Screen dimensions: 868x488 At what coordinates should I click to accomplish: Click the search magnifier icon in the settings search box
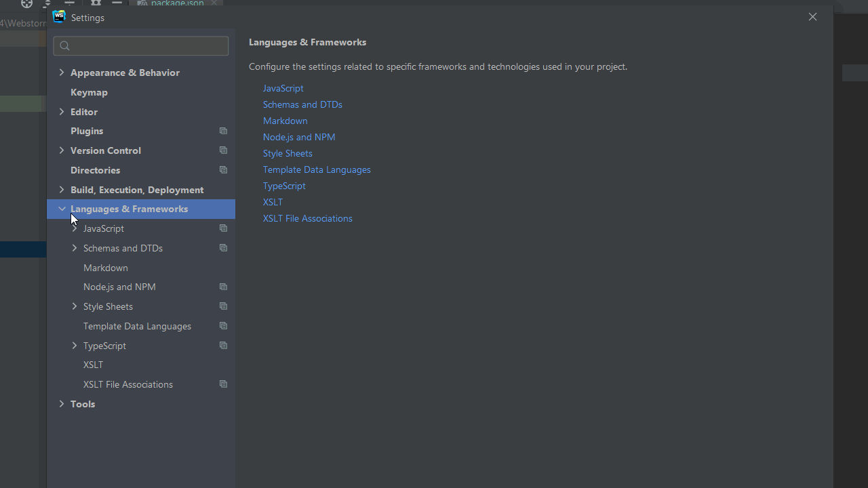pos(65,46)
